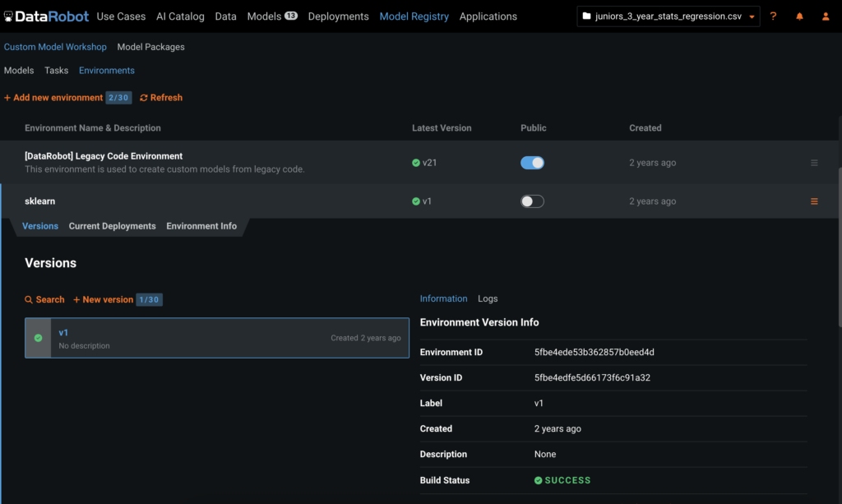Click the green success checkmark on v1 version

(x=37, y=337)
